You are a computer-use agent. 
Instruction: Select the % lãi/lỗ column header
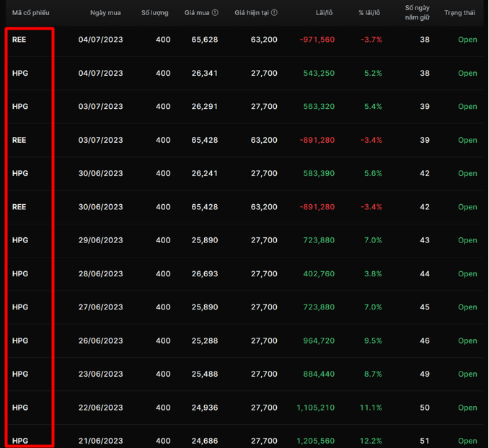(369, 13)
